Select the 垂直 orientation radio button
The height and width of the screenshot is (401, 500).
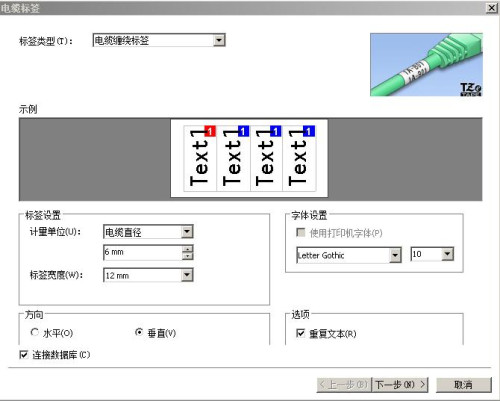tap(139, 332)
